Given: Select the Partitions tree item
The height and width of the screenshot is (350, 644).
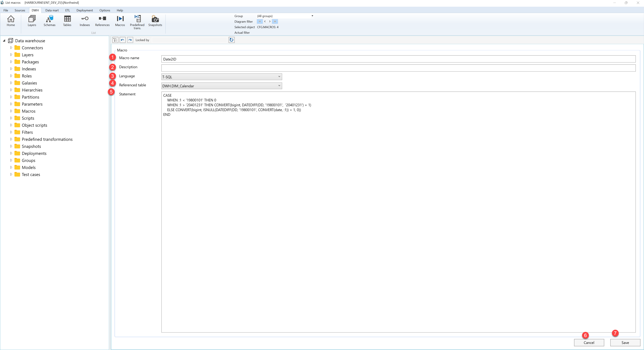Looking at the screenshot, I should pos(31,97).
